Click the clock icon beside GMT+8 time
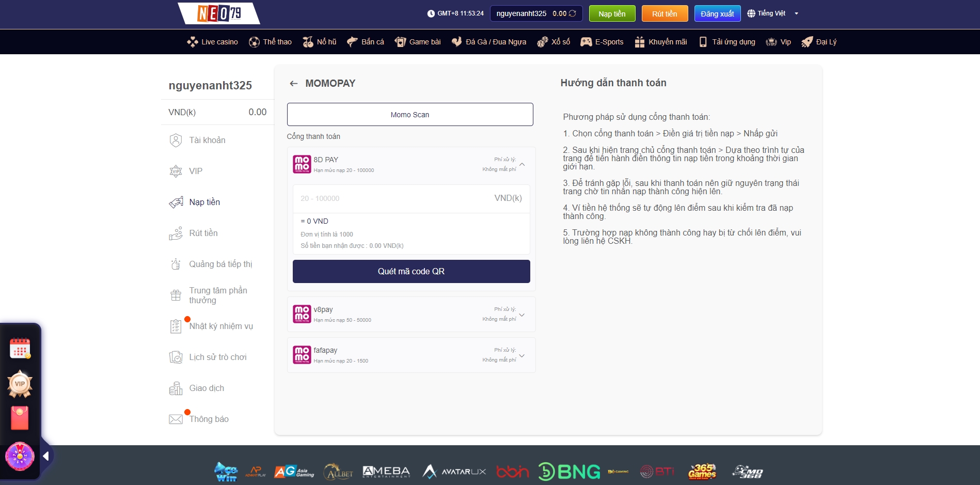The width and height of the screenshot is (980, 485). click(431, 13)
